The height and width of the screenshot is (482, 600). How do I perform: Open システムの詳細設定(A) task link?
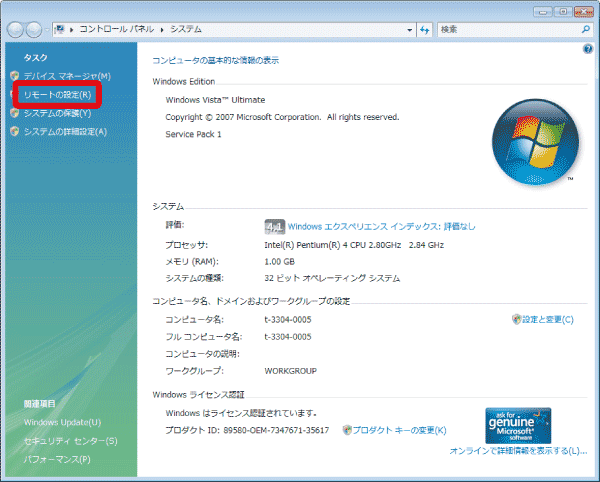(65, 132)
